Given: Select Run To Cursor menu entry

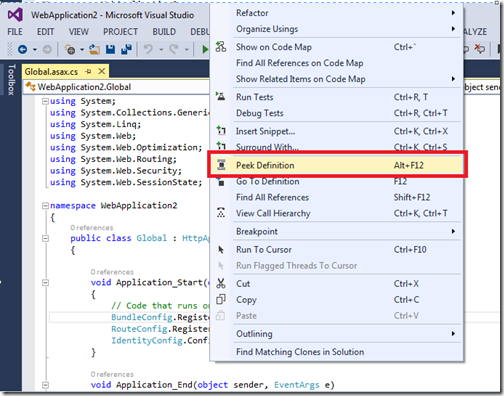Looking at the screenshot, I should (337, 249).
